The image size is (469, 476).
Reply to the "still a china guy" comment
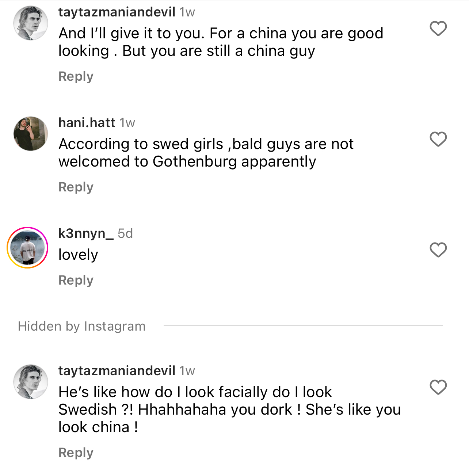pos(76,76)
